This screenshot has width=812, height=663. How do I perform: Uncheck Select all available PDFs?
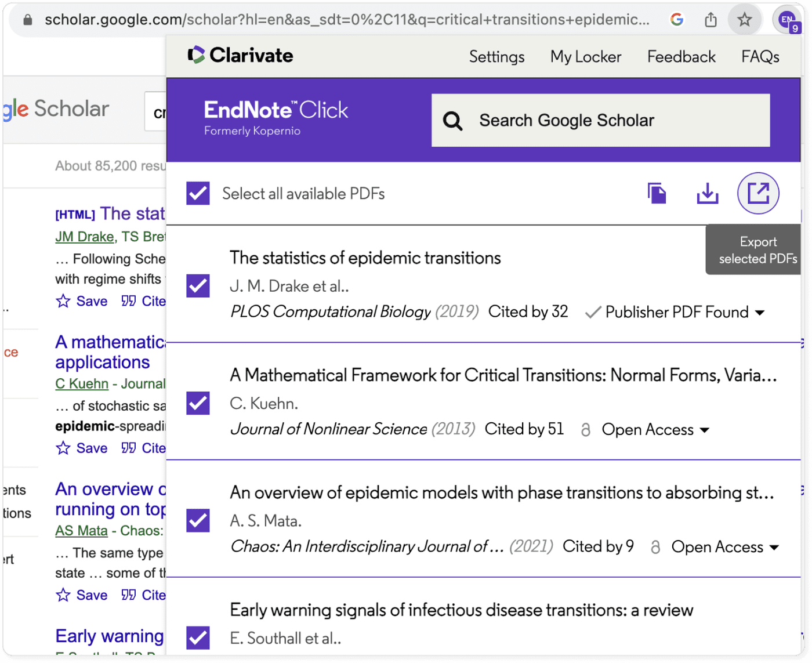[197, 193]
